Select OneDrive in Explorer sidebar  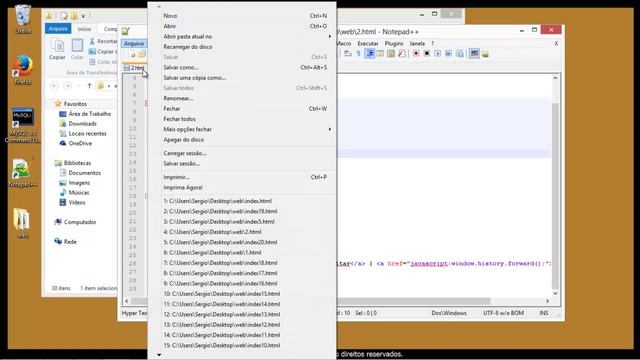tap(80, 143)
